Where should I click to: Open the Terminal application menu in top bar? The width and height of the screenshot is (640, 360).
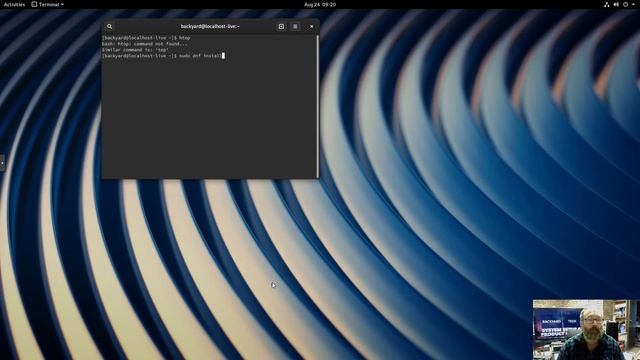[x=48, y=4]
